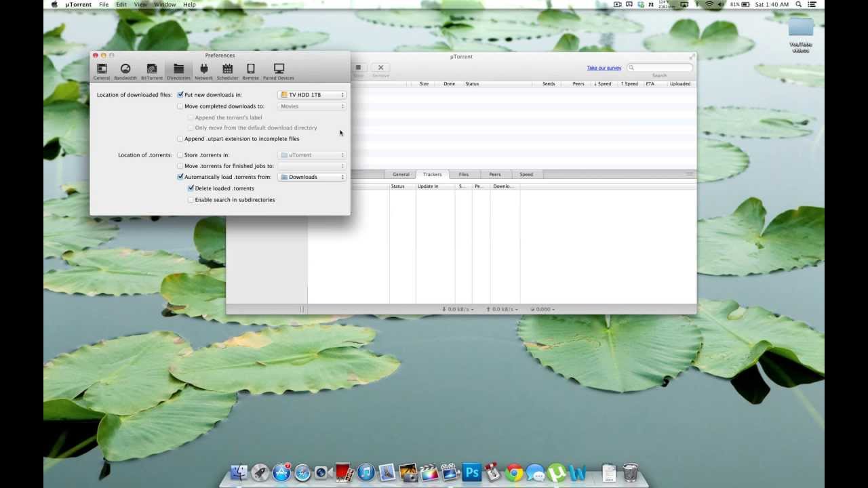This screenshot has width=868, height=488.
Task: Open µTorrent from the dock
Action: click(556, 472)
